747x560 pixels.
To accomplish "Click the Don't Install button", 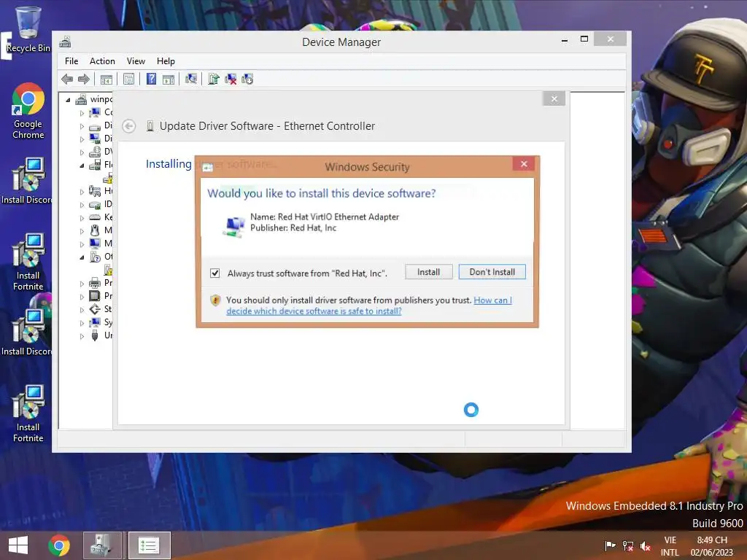I will (492, 272).
